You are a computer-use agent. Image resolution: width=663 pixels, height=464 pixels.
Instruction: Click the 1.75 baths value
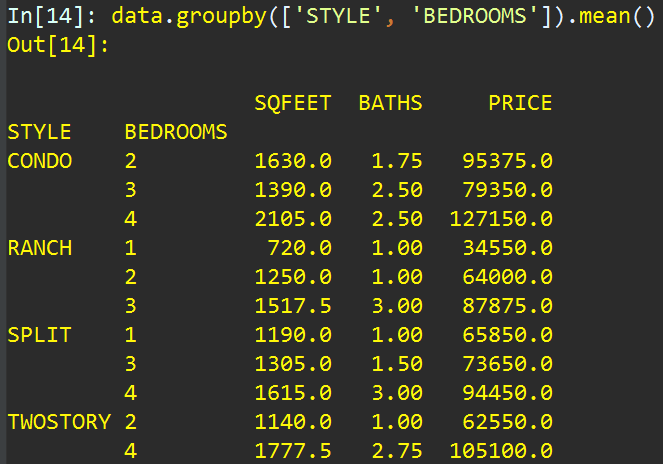tap(397, 161)
